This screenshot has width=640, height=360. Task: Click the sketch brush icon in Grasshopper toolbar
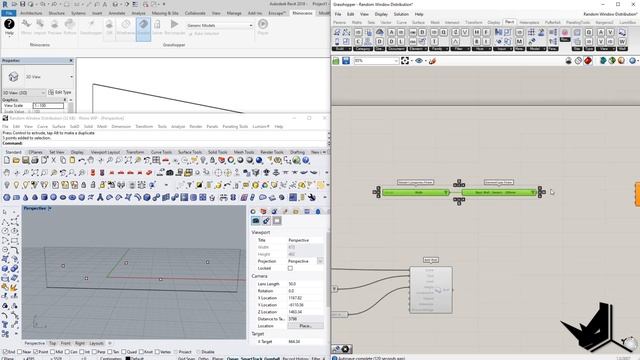click(x=433, y=61)
